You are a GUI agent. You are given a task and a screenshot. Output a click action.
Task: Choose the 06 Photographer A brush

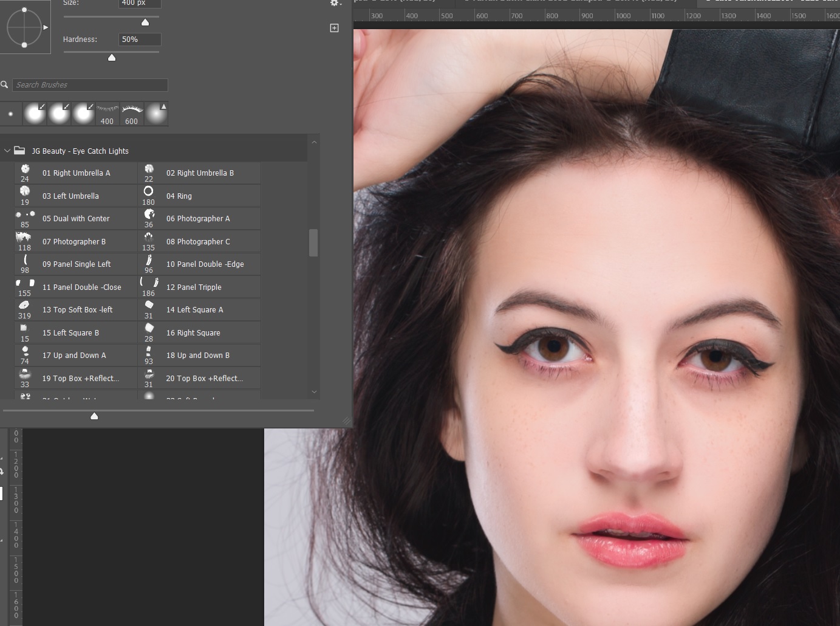(200, 219)
